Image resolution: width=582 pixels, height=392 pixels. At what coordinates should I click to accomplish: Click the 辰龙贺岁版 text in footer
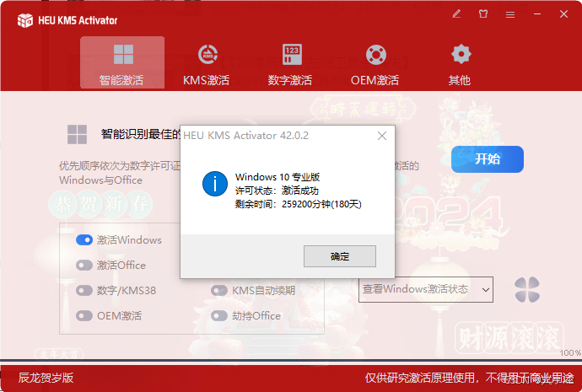coord(46,378)
